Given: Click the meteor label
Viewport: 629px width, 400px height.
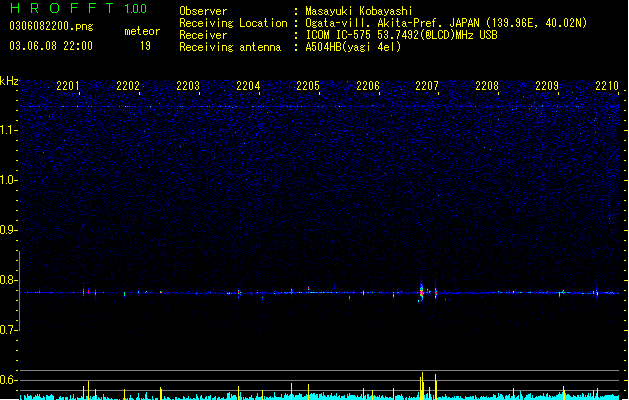Looking at the screenshot, I should coord(142,31).
